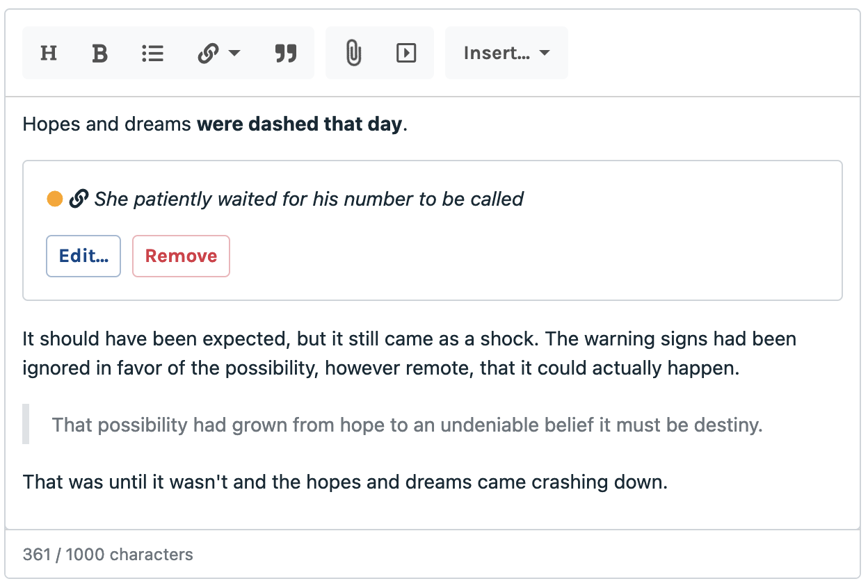Place cursor in the last paragraph
This screenshot has height=588, width=868.
click(x=345, y=482)
